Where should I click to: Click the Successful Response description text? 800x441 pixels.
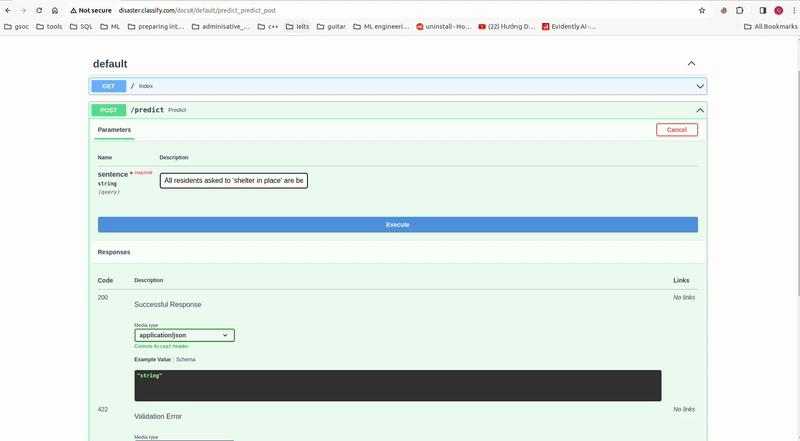click(168, 304)
